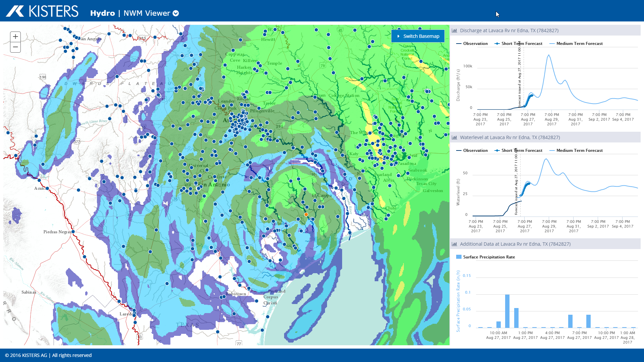Expand the Switch Basemap options
This screenshot has height=362, width=644.
(418, 36)
